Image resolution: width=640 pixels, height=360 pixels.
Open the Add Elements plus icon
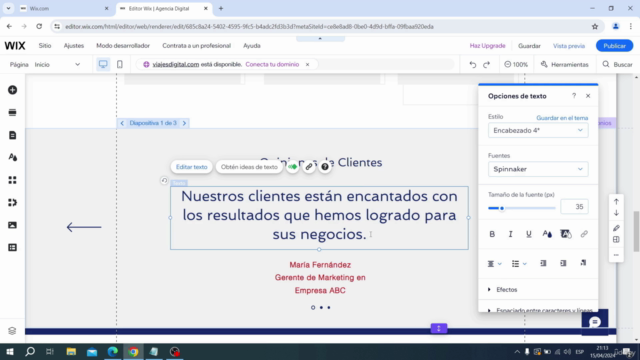click(12, 90)
